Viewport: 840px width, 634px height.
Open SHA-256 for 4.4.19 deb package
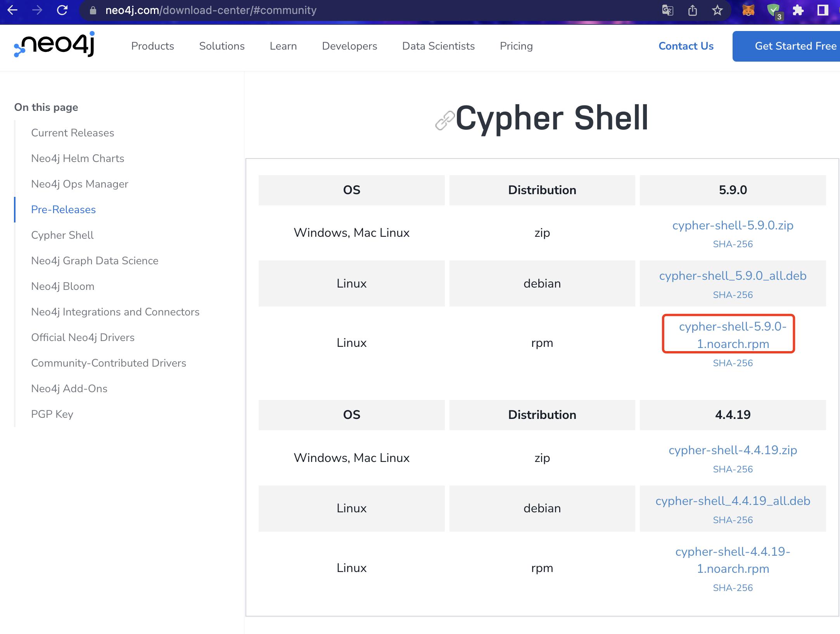click(x=733, y=520)
